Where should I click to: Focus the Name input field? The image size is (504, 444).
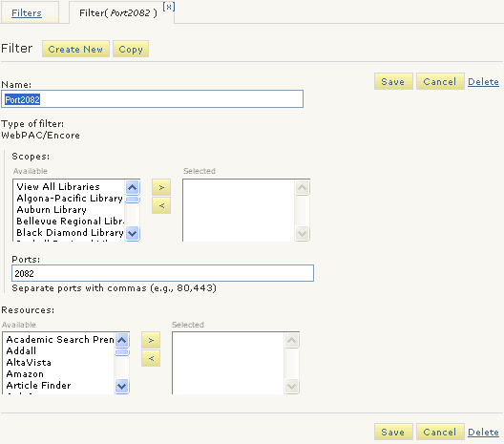tap(152, 99)
